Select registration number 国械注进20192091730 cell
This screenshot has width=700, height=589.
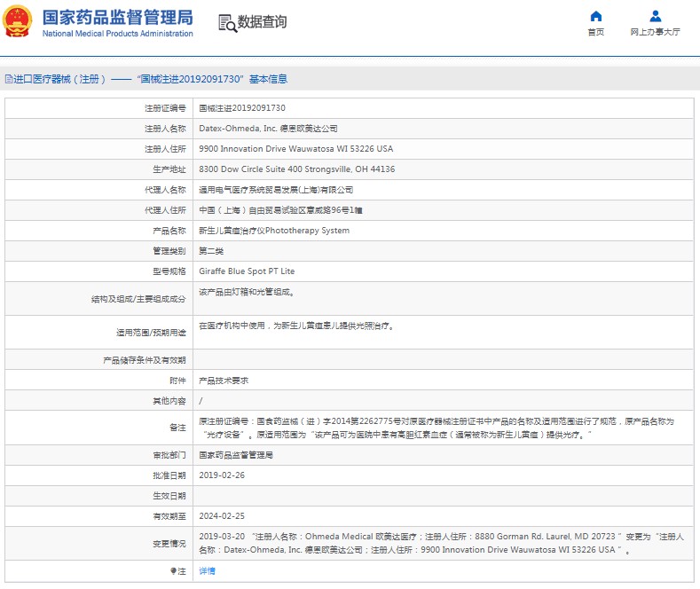[242, 108]
